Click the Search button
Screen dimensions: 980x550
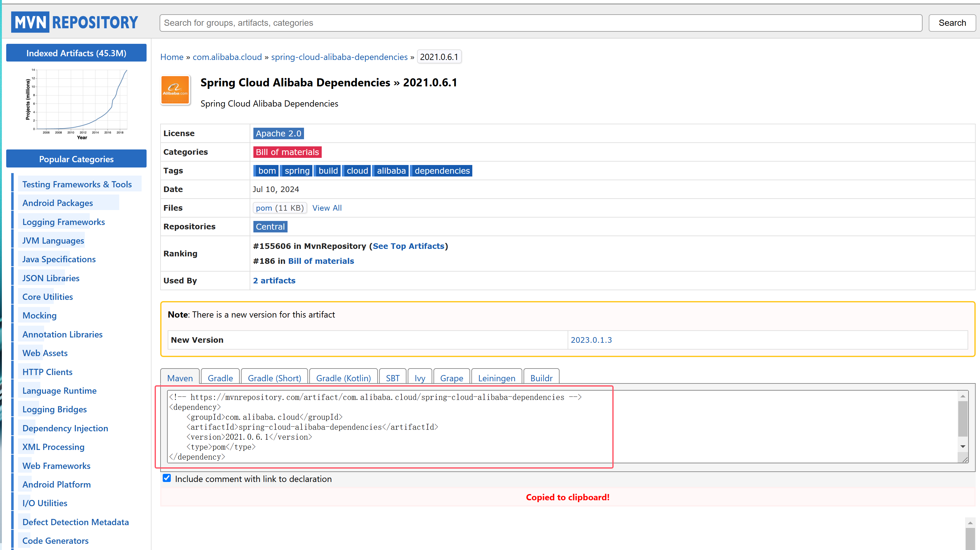tap(952, 23)
